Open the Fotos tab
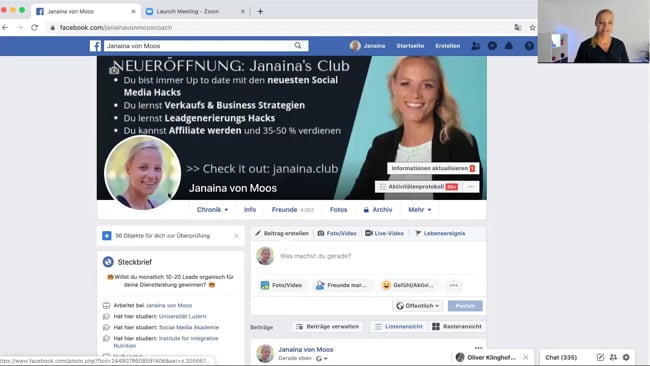 pyautogui.click(x=338, y=210)
